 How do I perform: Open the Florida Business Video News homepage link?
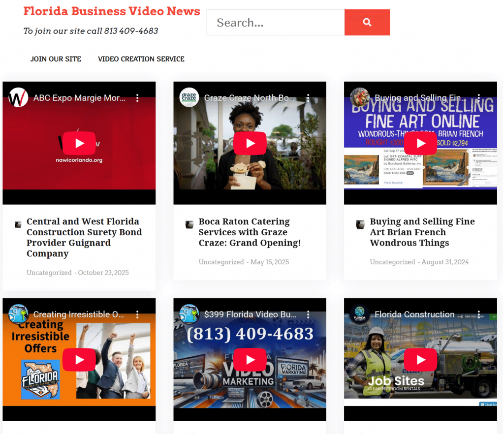pyautogui.click(x=112, y=11)
